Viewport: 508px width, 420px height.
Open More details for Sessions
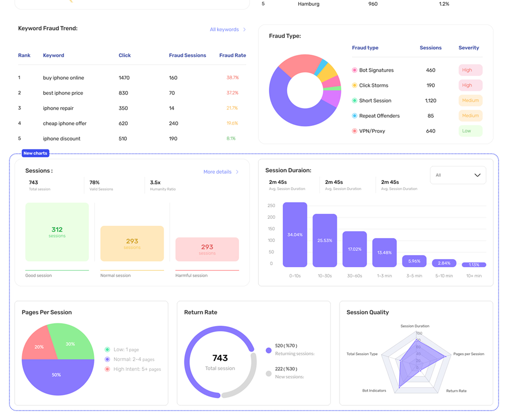coord(217,172)
